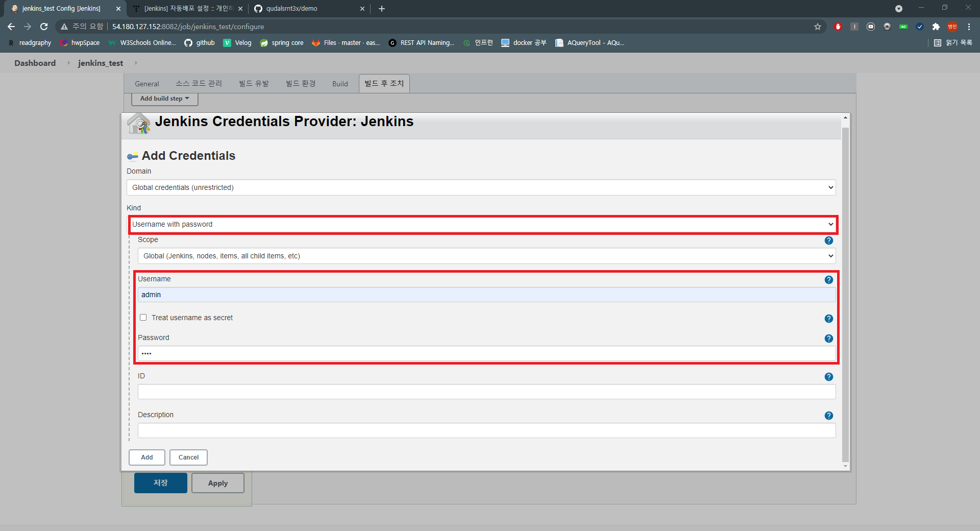Expand the jenkins_test breadcrumb arrow
The height and width of the screenshot is (531, 980).
(x=136, y=63)
